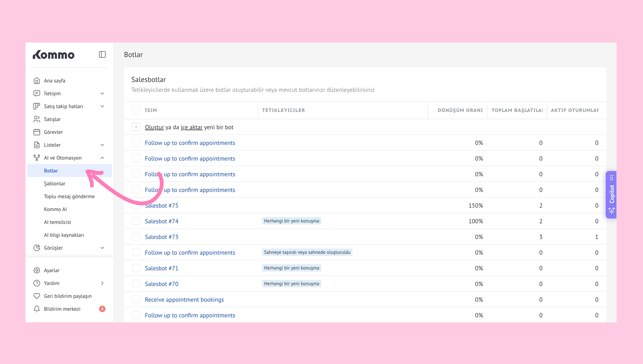This screenshot has width=643, height=364.
Task: Select the Receive appointment bookings checkbox
Action: coord(136,299)
